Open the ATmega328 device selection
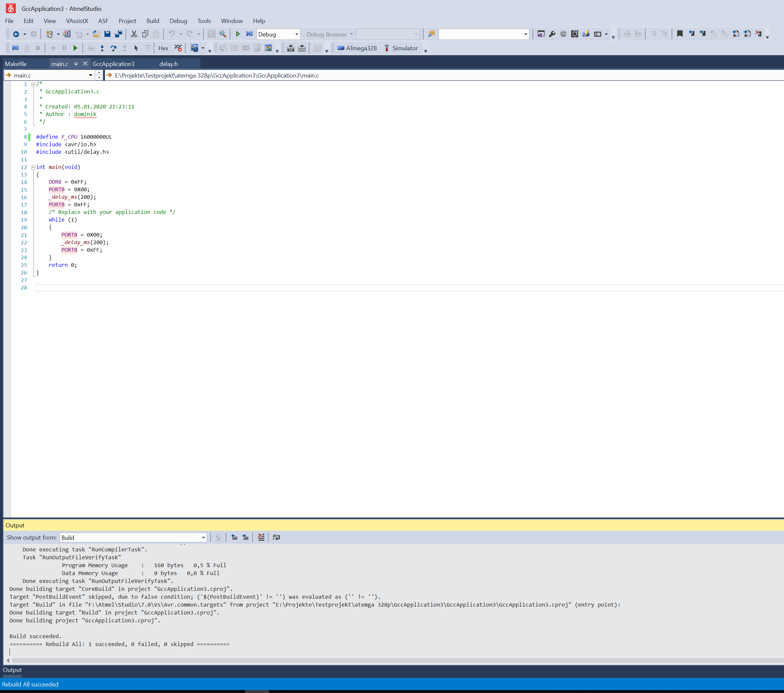Screen dimensions: 784x693 pyautogui.click(x=357, y=48)
